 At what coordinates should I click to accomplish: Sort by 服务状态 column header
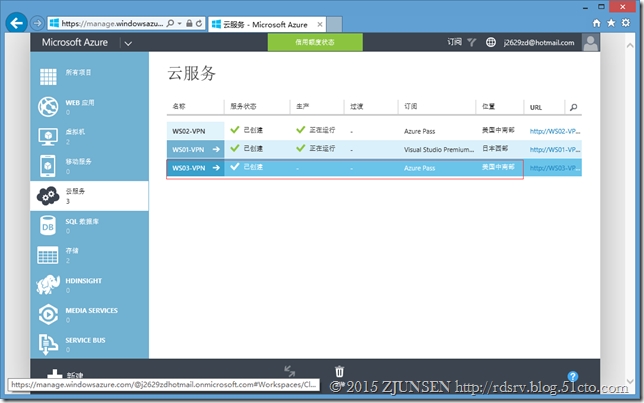pos(257,106)
